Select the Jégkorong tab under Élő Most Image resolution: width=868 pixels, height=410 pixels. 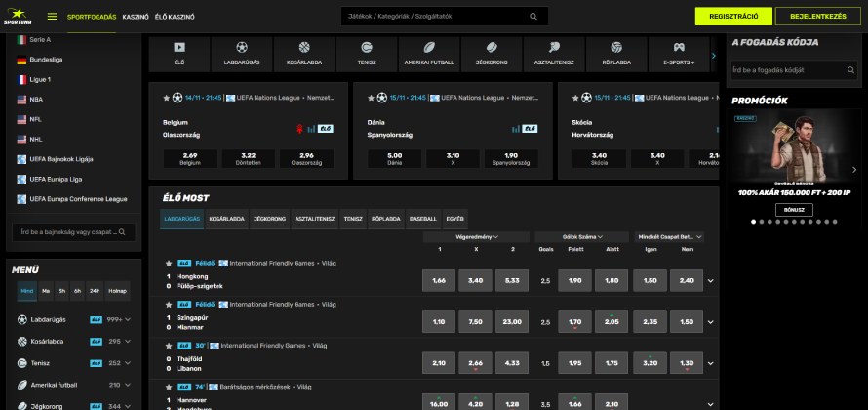point(269,219)
